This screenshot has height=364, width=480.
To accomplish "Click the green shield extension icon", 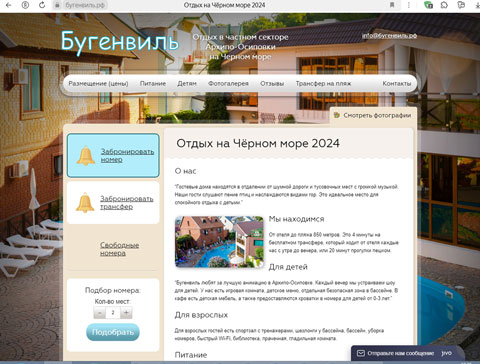I will (428, 5).
